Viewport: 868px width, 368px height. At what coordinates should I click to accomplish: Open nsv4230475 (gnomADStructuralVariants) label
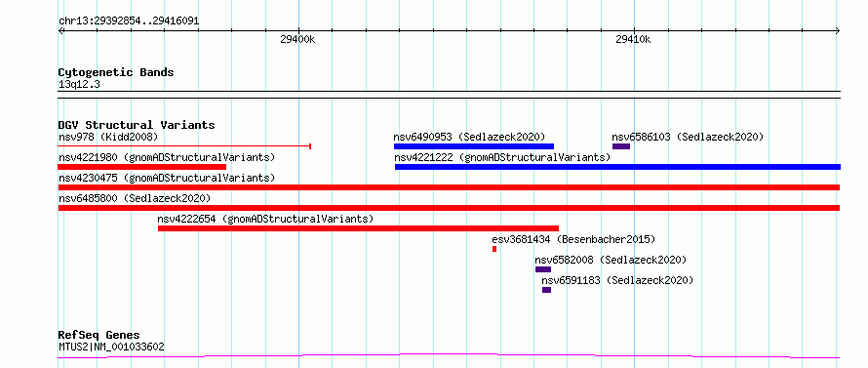point(167,178)
